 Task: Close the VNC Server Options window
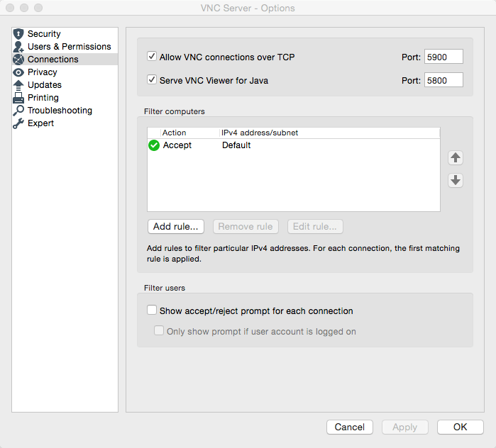(10, 8)
